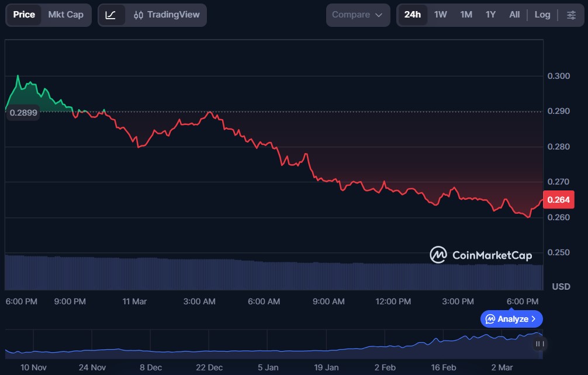Expand the Compare dropdown
The height and width of the screenshot is (375, 588).
(358, 15)
